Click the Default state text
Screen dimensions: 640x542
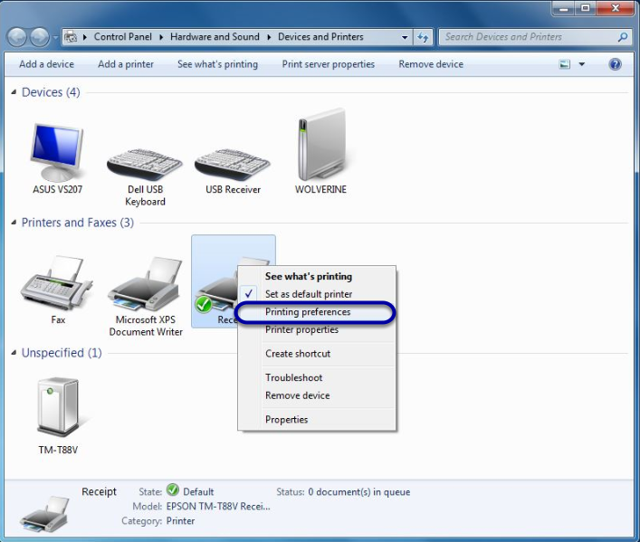[198, 492]
